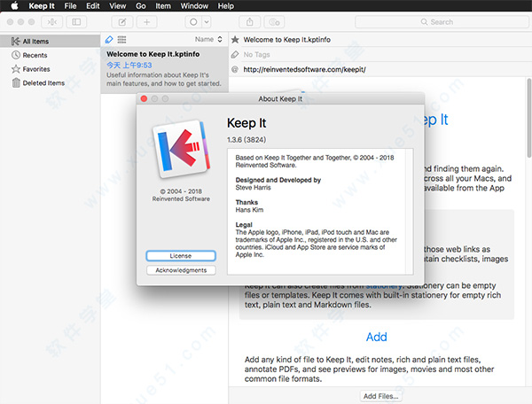Select the Welcome to Keep It.kptinfo list item
532x404 pixels.
tap(164, 69)
